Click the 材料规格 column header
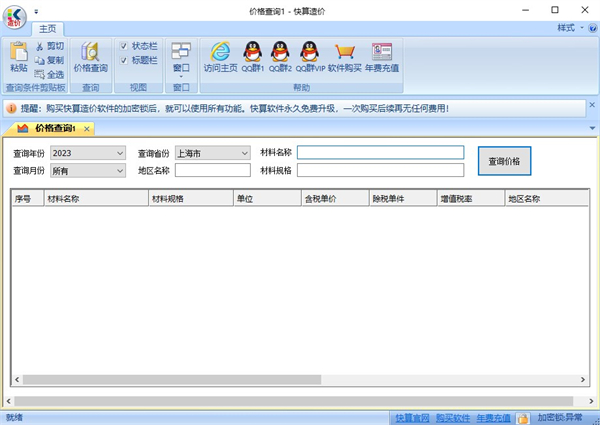 (x=191, y=199)
